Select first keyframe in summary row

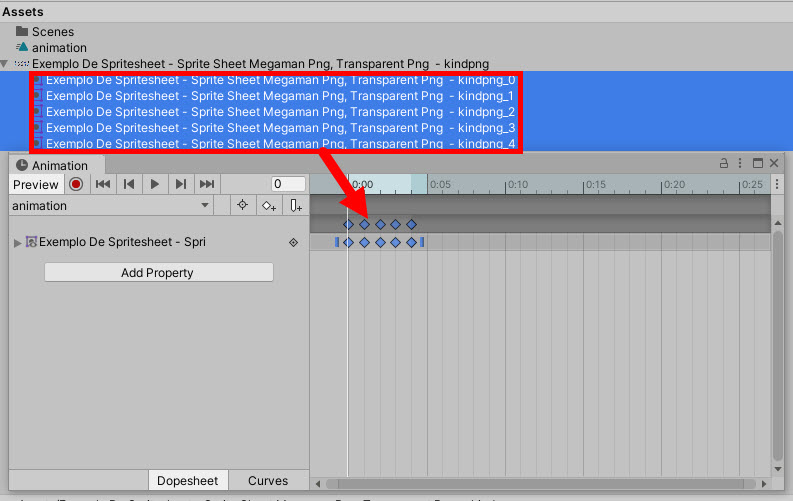(x=348, y=224)
